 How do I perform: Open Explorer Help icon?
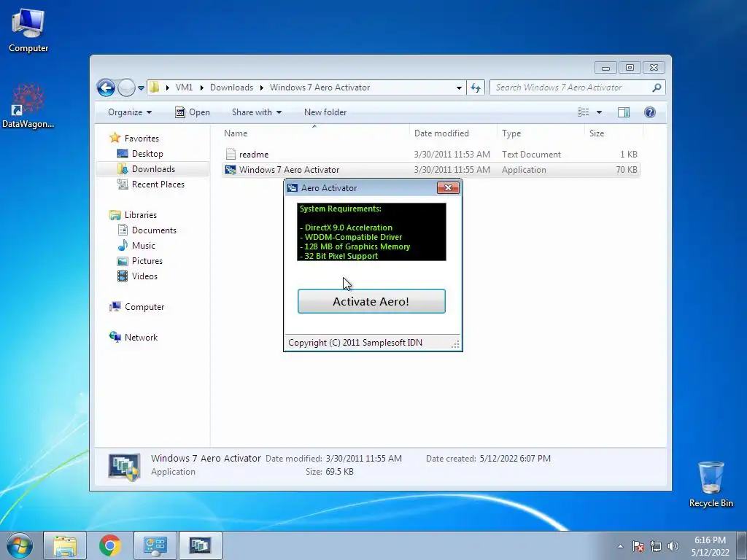coord(650,112)
